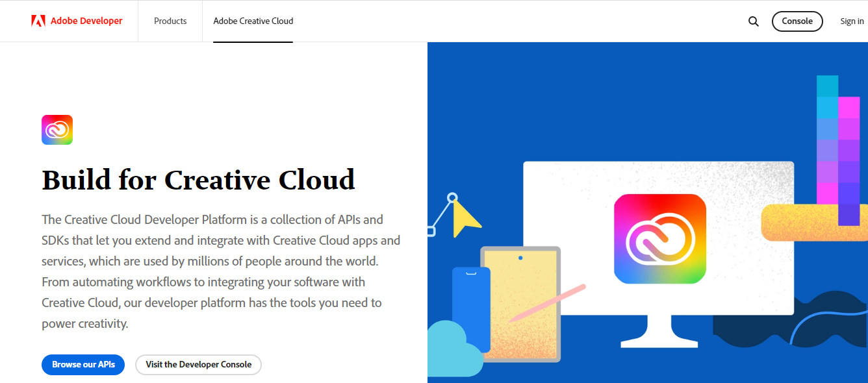This screenshot has height=383, width=868.
Task: Click the Build for Creative Cloud heading
Action: click(199, 180)
